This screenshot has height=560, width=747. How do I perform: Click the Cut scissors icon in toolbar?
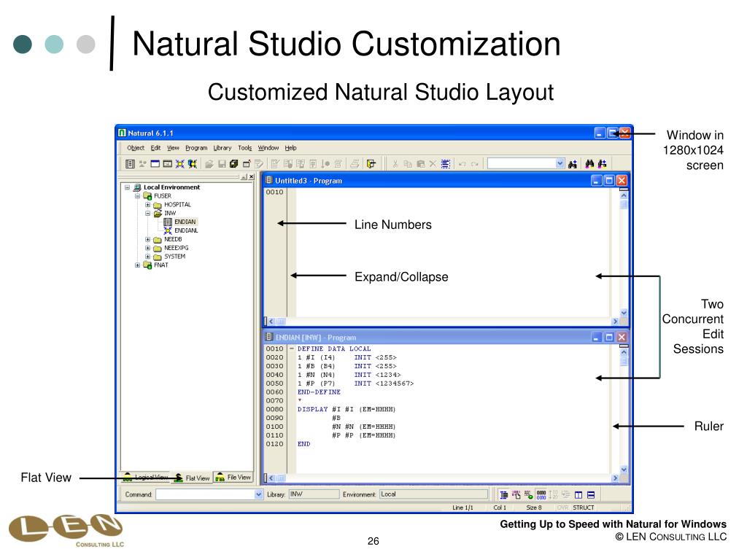(395, 164)
